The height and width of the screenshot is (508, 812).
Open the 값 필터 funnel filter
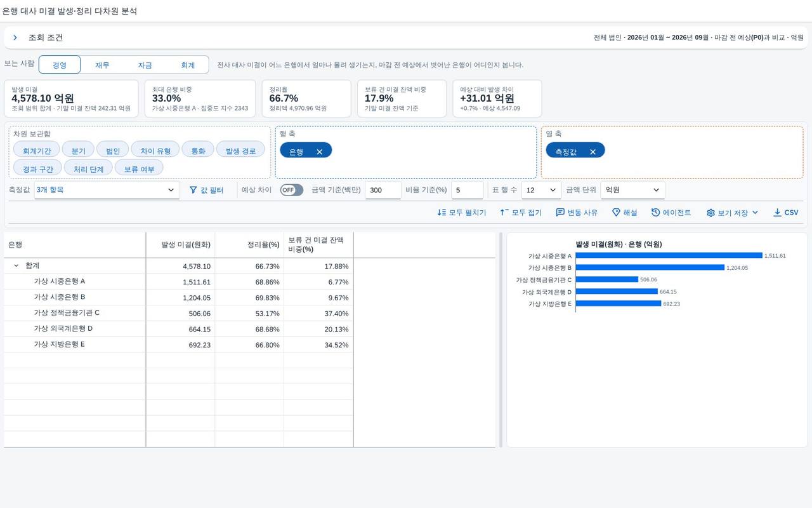[206, 190]
